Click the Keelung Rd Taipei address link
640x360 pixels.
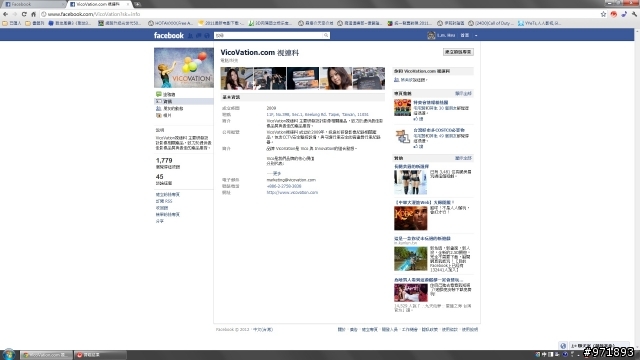[x=318, y=115]
